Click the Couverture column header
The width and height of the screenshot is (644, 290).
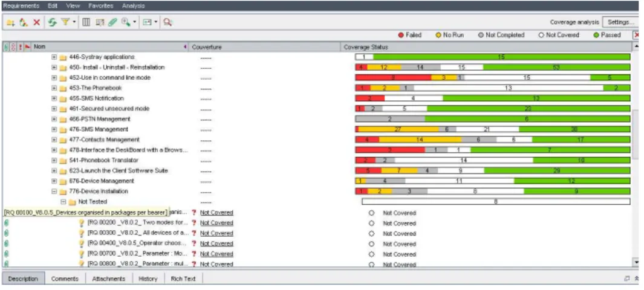point(265,47)
